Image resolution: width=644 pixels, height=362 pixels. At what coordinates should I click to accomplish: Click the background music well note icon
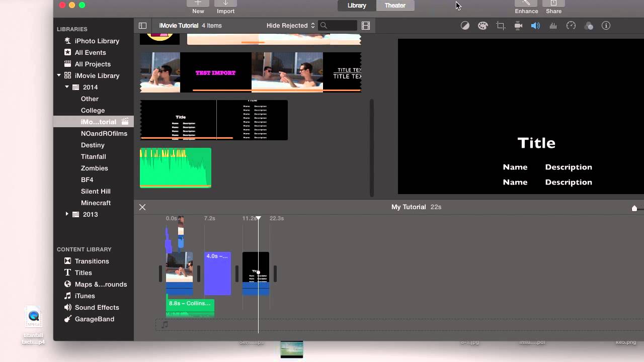click(164, 325)
